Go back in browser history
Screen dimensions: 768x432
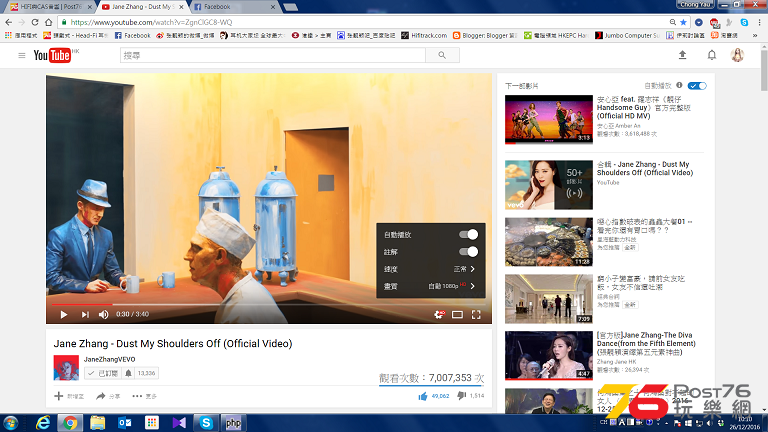point(8,22)
